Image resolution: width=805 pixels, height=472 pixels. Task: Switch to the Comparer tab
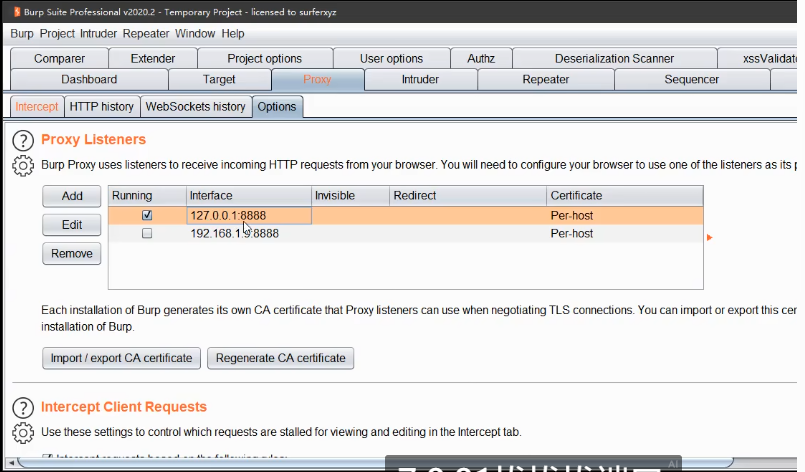59,59
